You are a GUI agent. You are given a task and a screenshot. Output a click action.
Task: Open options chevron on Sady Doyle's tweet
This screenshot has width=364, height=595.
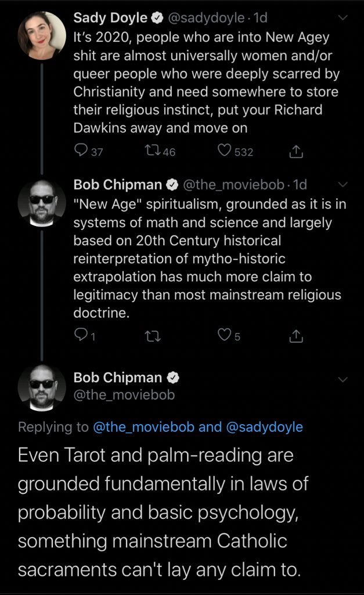coord(343,18)
